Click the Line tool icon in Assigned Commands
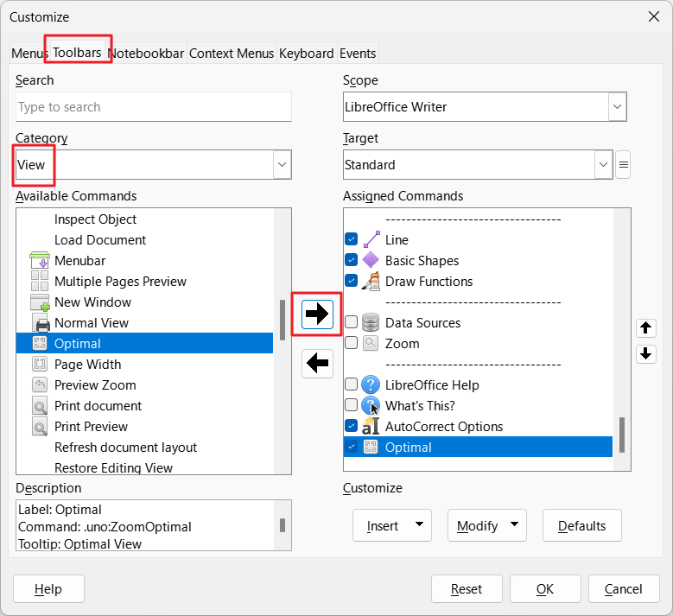The width and height of the screenshot is (673, 616). [x=371, y=239]
